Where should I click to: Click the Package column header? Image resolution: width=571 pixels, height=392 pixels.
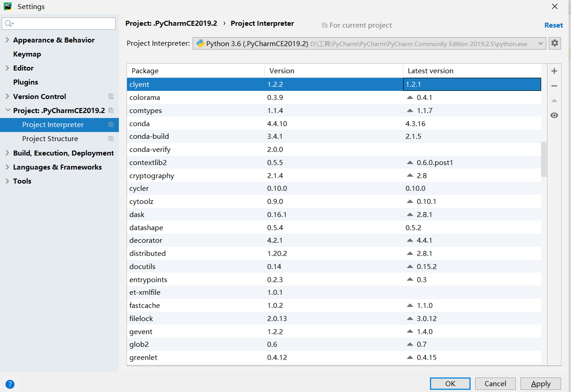[196, 71]
